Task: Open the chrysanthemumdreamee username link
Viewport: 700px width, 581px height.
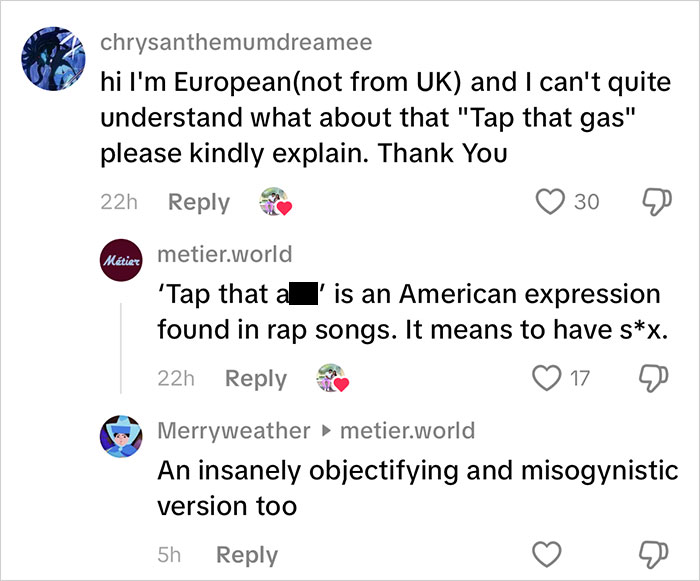Action: 236,42
